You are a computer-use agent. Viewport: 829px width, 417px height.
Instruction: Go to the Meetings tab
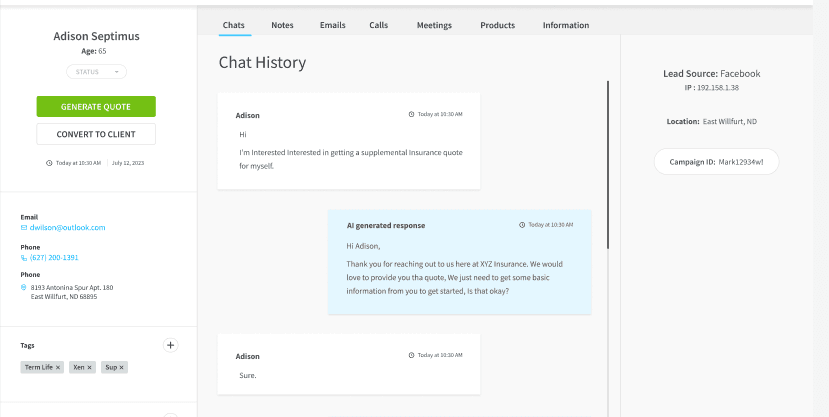click(x=434, y=25)
